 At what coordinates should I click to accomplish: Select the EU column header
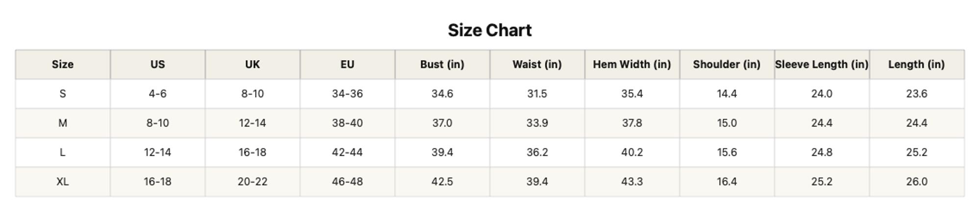[x=347, y=64]
